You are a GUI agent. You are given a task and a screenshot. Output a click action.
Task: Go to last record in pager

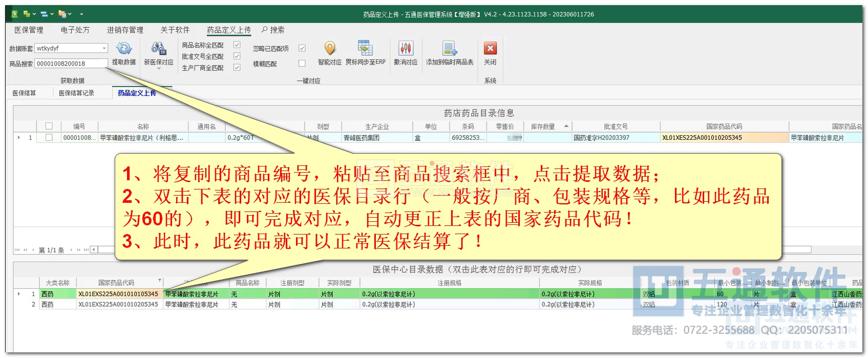(87, 250)
